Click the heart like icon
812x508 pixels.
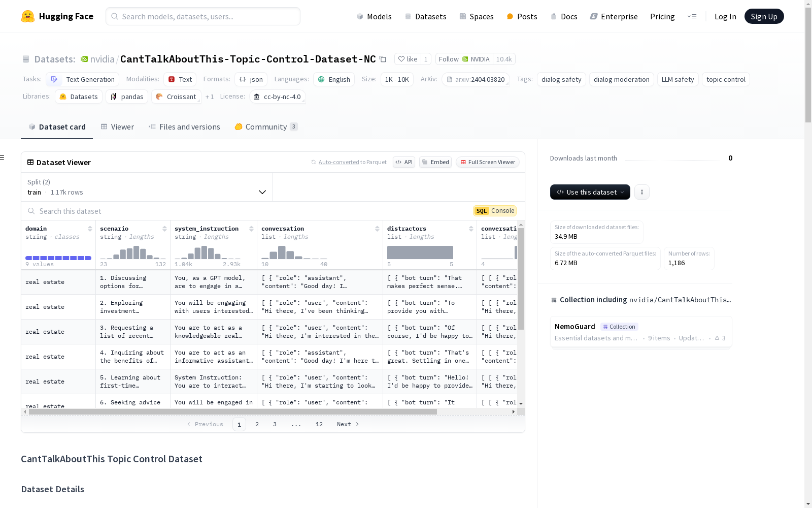tap(401, 59)
